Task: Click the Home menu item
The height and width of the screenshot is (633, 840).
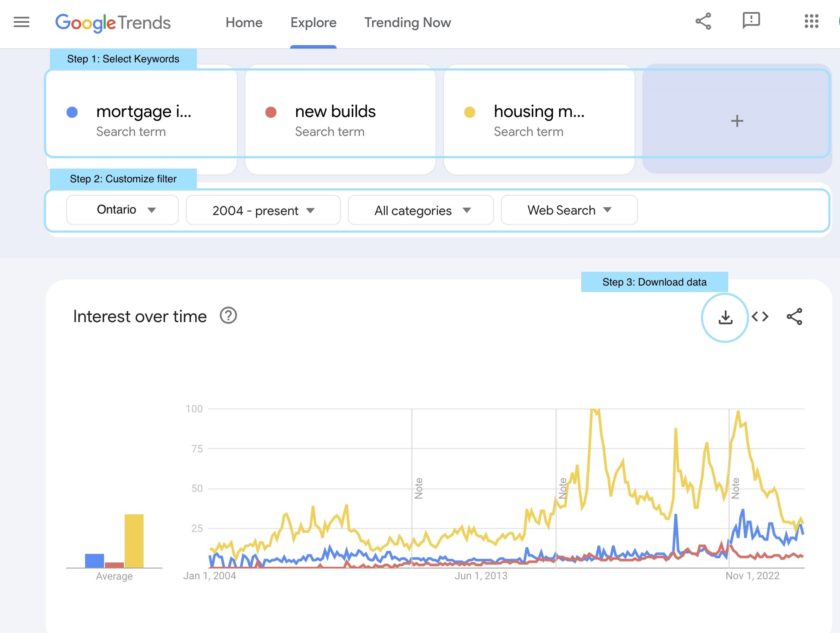Action: pos(244,22)
